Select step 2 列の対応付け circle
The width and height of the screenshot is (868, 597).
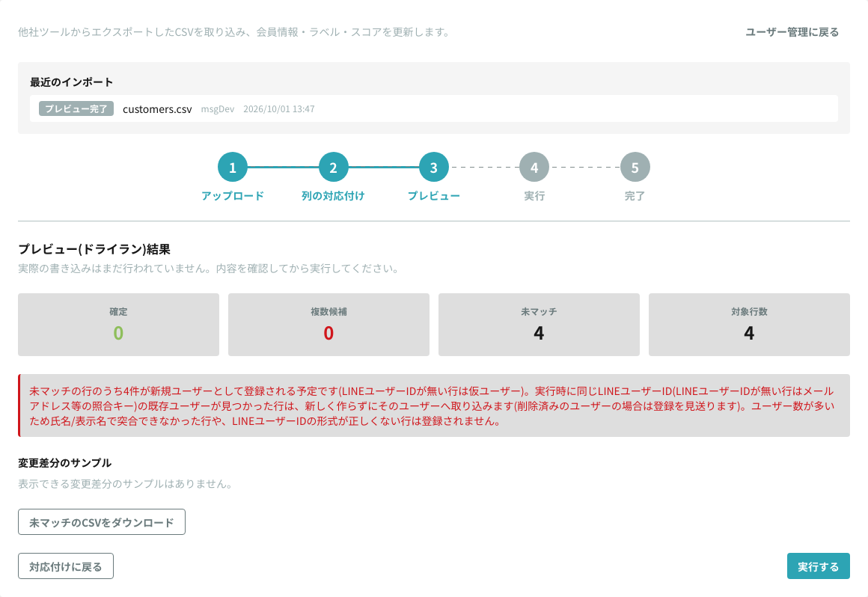333,167
